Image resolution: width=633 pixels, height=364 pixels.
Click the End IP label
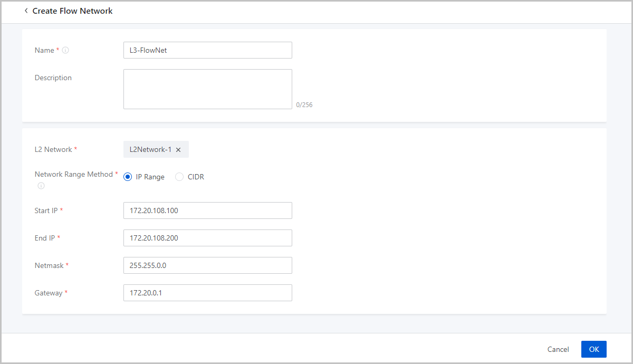point(45,238)
